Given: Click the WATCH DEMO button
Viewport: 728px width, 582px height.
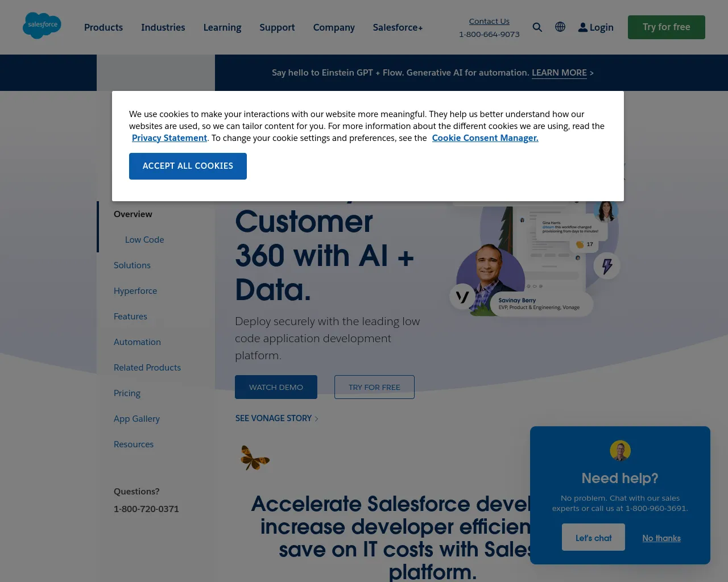Looking at the screenshot, I should tap(276, 387).
